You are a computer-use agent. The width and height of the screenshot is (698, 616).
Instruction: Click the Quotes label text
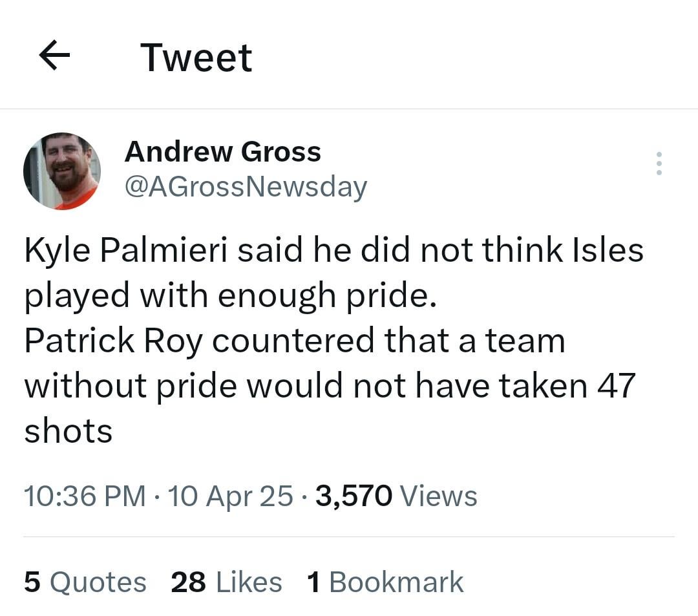coord(100,581)
